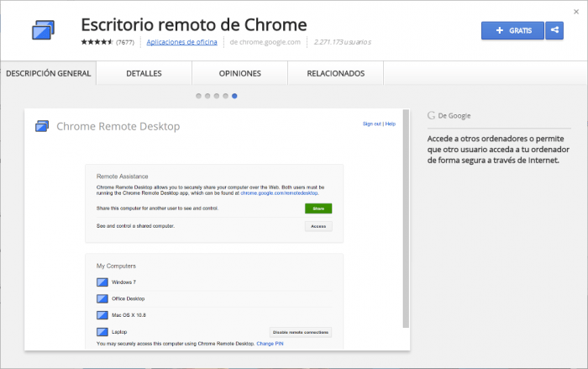The width and height of the screenshot is (588, 369).
Task: Click the Access button
Action: click(318, 226)
